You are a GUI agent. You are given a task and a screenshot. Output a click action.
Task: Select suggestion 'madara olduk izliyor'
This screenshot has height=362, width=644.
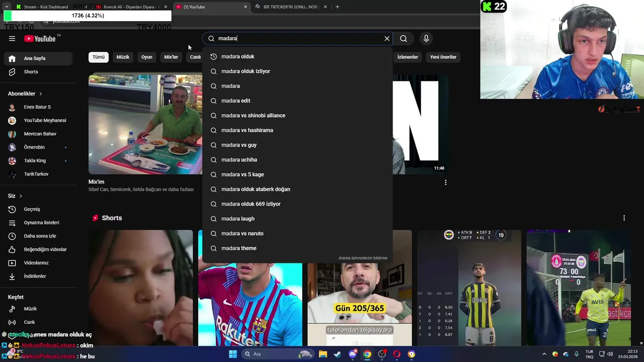pos(297,71)
